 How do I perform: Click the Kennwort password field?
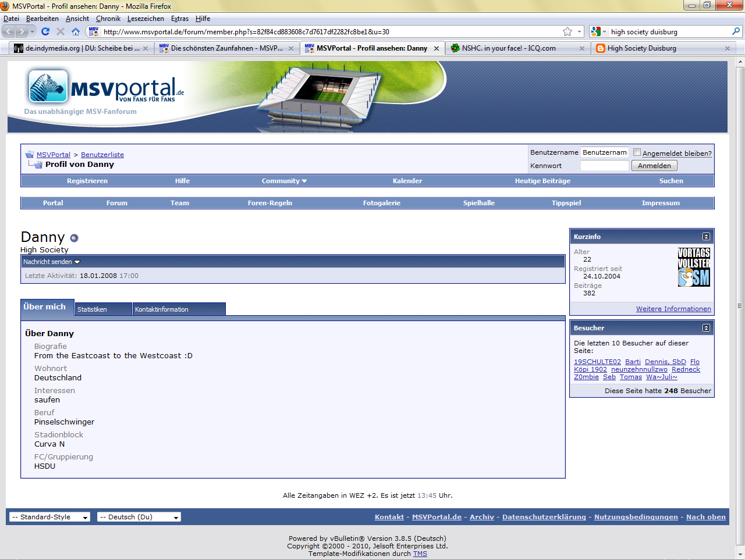tap(604, 166)
